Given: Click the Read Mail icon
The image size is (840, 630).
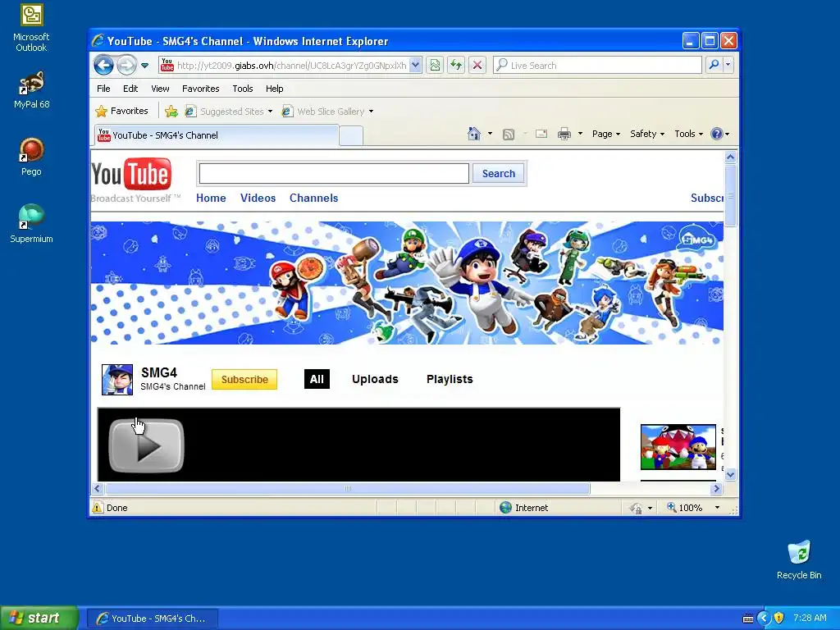Looking at the screenshot, I should coord(541,134).
